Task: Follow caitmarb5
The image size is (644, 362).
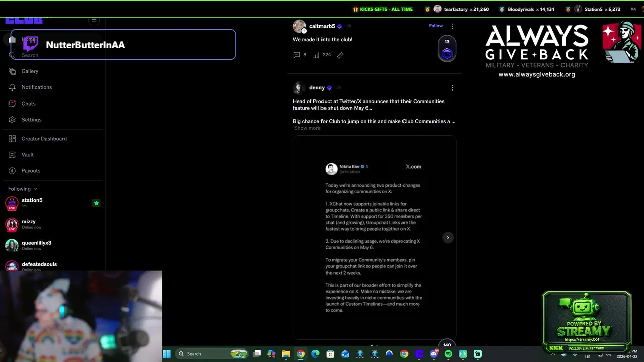Action: point(436,26)
